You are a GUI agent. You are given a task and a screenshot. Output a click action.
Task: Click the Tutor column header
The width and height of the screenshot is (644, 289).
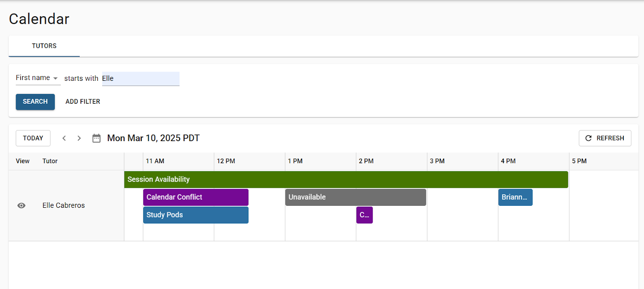[x=50, y=161]
